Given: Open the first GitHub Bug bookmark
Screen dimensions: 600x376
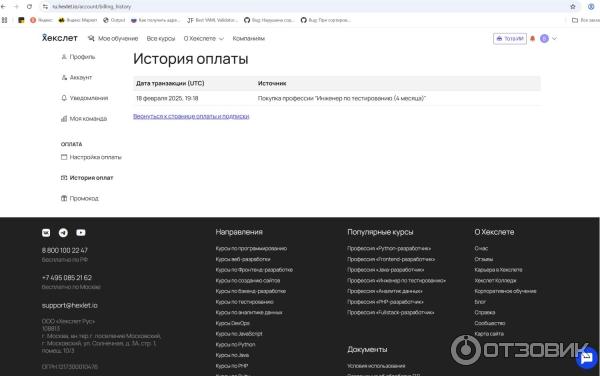Looking at the screenshot, I should 269,20.
